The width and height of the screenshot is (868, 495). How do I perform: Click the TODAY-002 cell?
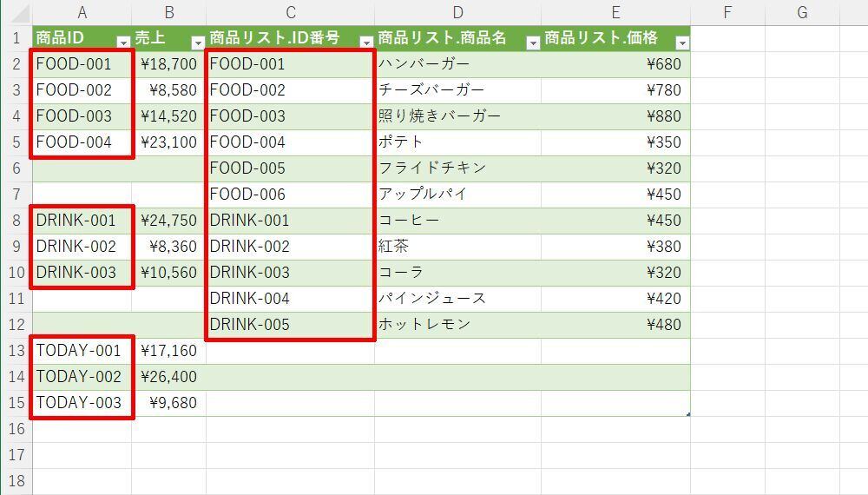click(x=82, y=377)
